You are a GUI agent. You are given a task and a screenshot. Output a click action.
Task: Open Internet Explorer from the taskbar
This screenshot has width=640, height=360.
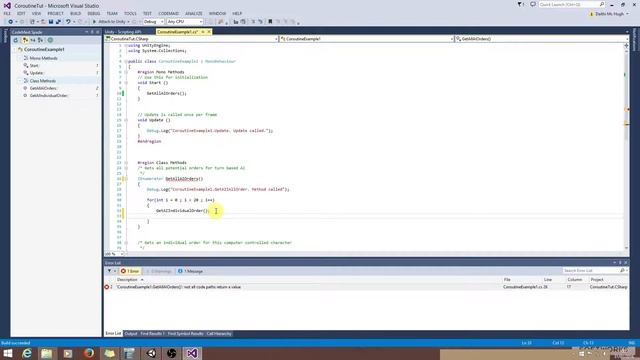pos(27,353)
